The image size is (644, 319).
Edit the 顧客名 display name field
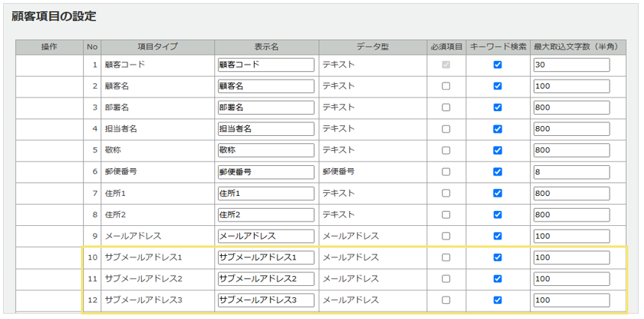click(x=265, y=86)
